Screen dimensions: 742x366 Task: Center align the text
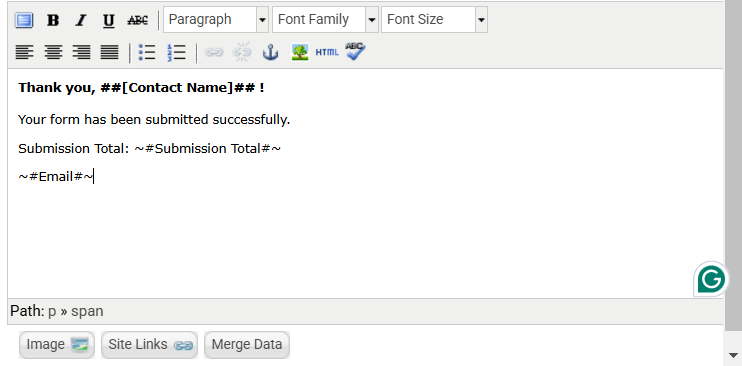point(53,52)
